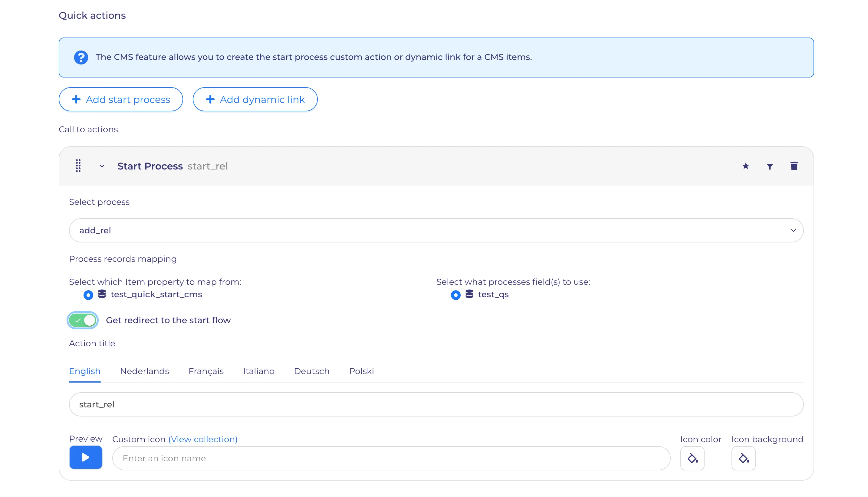Select the test_qs radio button
The height and width of the screenshot is (497, 868).
(455, 295)
